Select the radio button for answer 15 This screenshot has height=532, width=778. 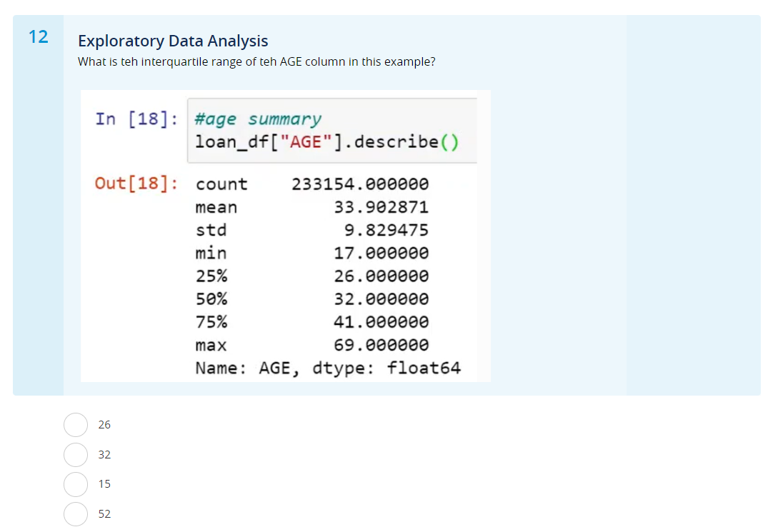click(x=76, y=484)
